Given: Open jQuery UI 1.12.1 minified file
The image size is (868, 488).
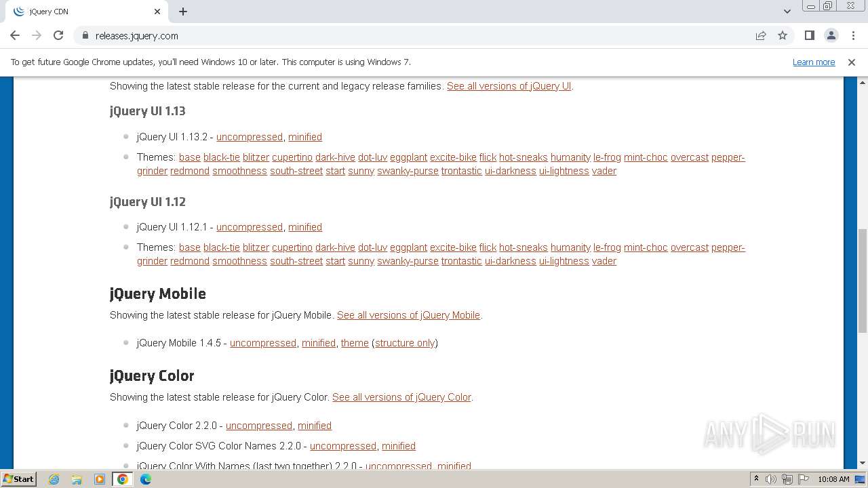Looking at the screenshot, I should [305, 227].
